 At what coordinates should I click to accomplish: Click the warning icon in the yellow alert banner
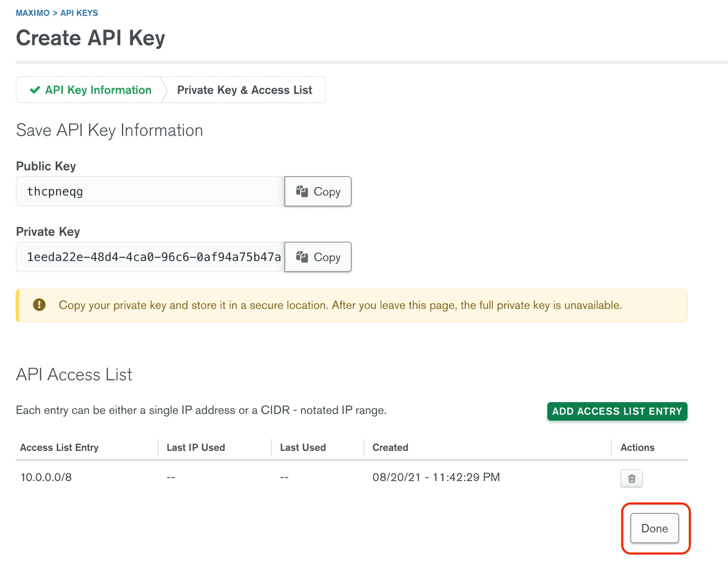tap(40, 305)
